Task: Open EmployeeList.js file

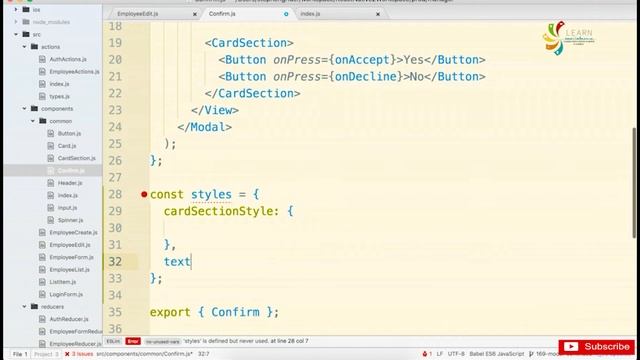Action: click(x=69, y=269)
